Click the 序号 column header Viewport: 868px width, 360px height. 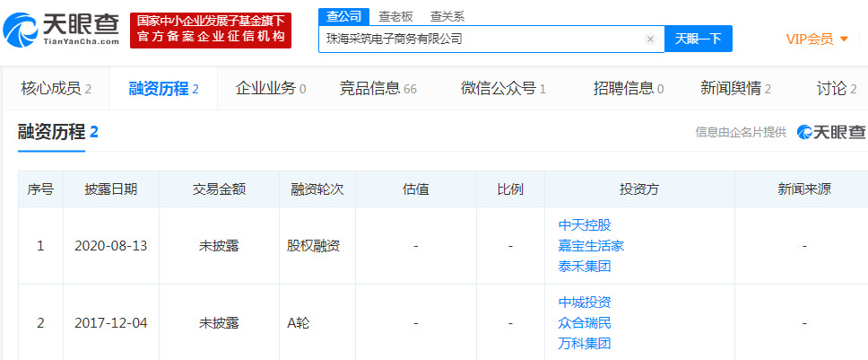click(x=40, y=189)
